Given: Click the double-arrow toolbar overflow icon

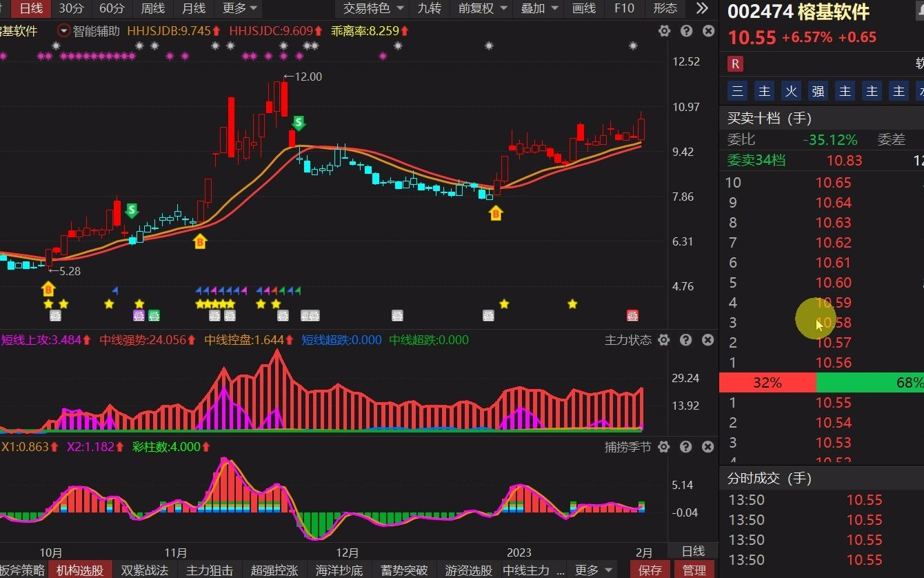Looking at the screenshot, I should pyautogui.click(x=702, y=8).
